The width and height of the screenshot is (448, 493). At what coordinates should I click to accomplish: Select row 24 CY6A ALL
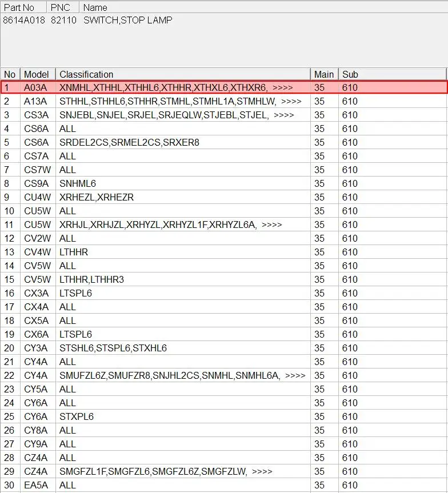(223, 403)
